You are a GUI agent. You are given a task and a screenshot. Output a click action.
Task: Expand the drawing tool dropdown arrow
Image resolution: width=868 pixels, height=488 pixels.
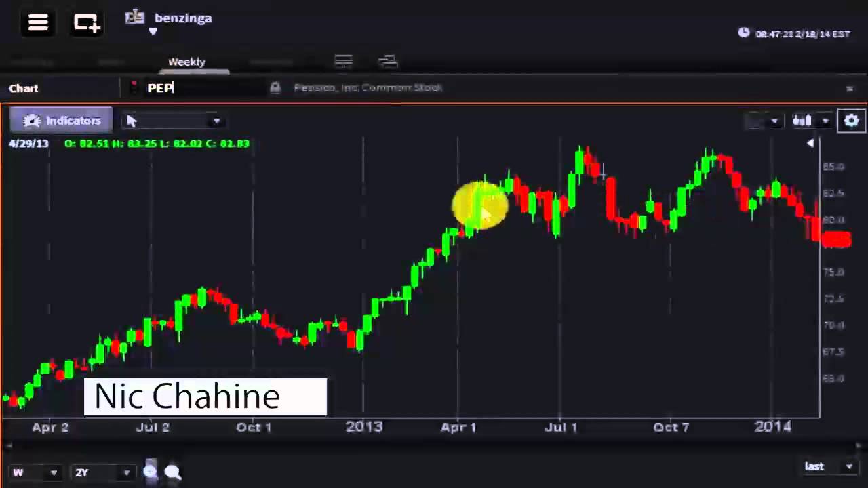pos(216,121)
